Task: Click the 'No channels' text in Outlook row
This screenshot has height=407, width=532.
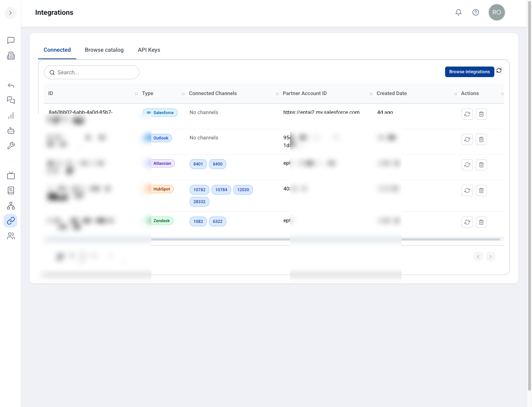Action: (204, 138)
